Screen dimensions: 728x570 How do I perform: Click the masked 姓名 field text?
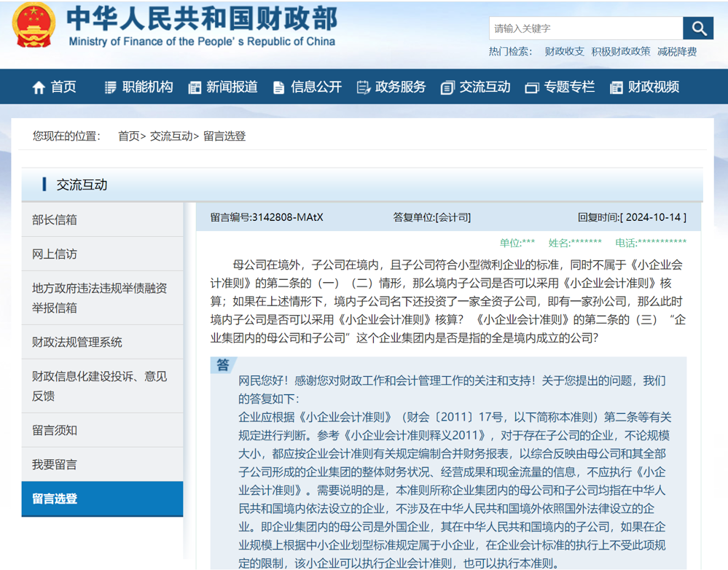(x=575, y=243)
